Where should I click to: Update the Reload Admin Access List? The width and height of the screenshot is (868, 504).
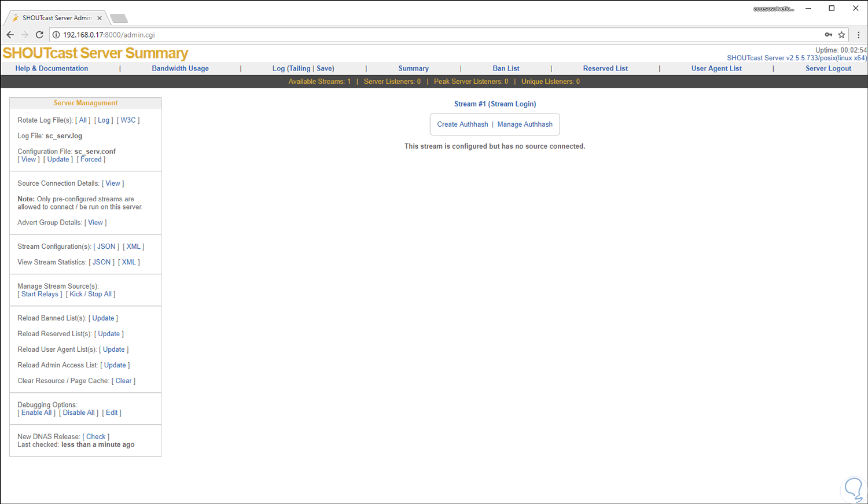pyautogui.click(x=115, y=365)
